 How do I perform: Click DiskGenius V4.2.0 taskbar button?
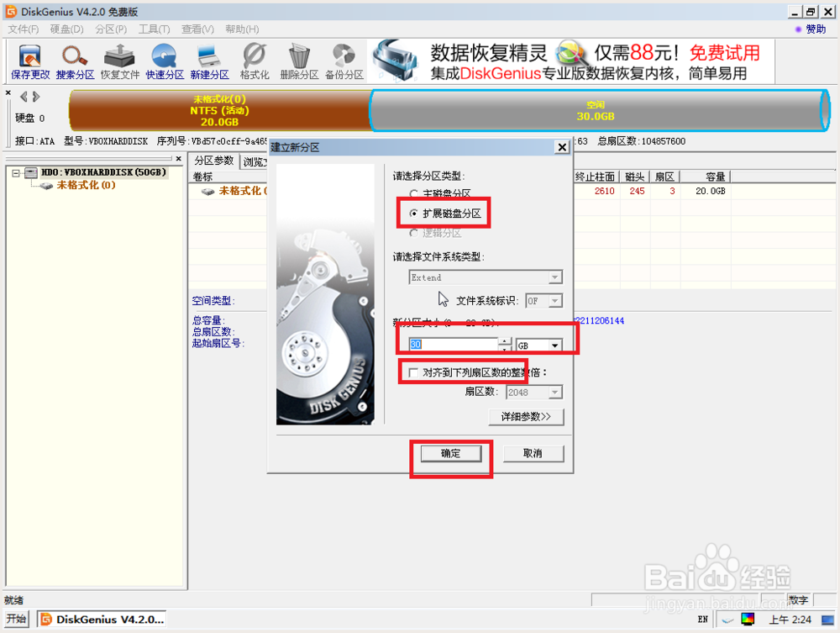coord(102,620)
